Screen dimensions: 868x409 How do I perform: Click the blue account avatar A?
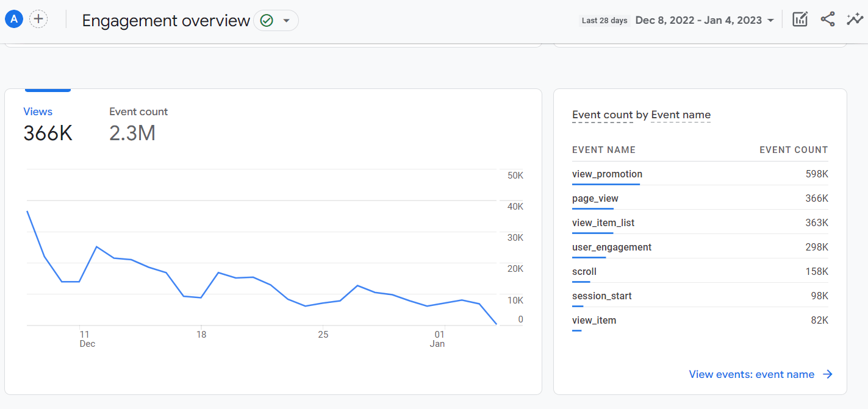(13, 18)
